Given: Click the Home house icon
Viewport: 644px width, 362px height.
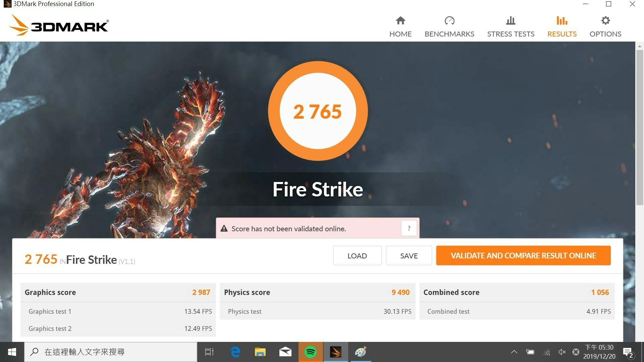Looking at the screenshot, I should pos(400,21).
